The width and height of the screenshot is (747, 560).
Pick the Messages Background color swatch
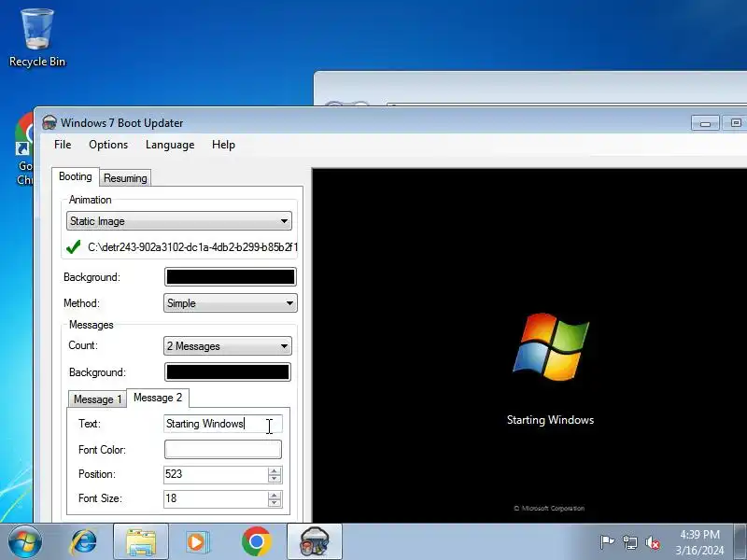(228, 372)
